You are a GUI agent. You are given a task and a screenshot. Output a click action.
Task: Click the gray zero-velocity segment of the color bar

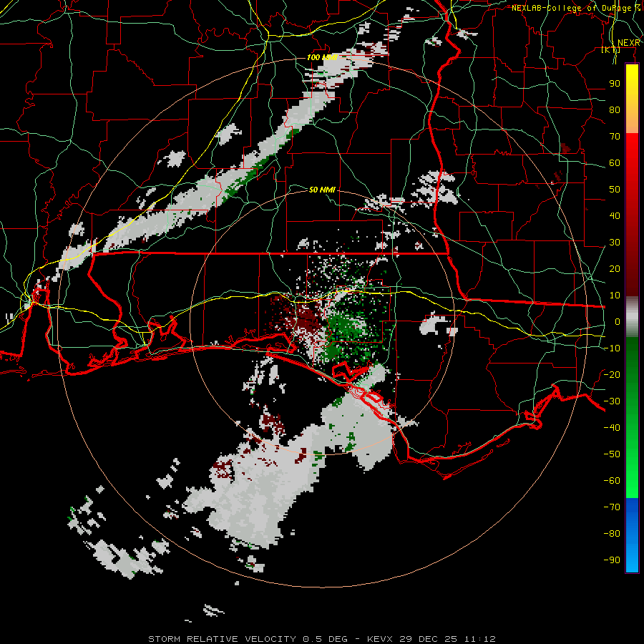pos(632,317)
